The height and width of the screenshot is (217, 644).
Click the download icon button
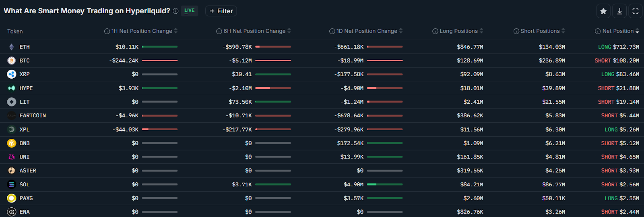point(619,11)
